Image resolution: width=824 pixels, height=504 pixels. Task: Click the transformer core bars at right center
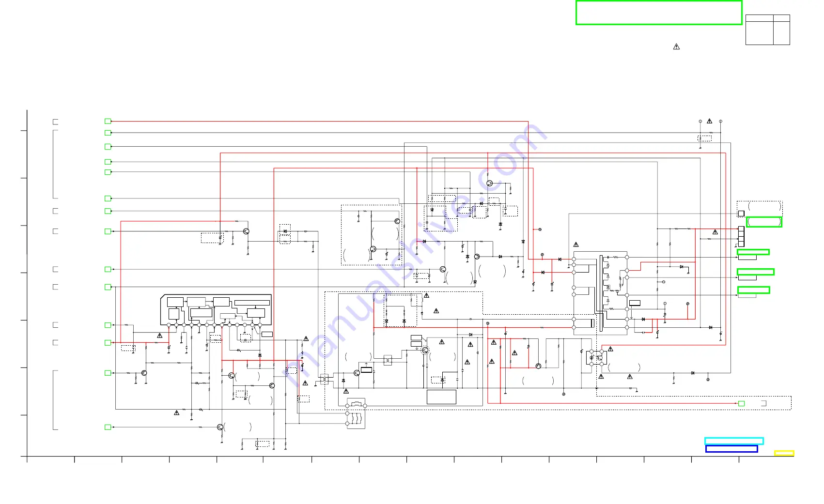tap(601, 293)
